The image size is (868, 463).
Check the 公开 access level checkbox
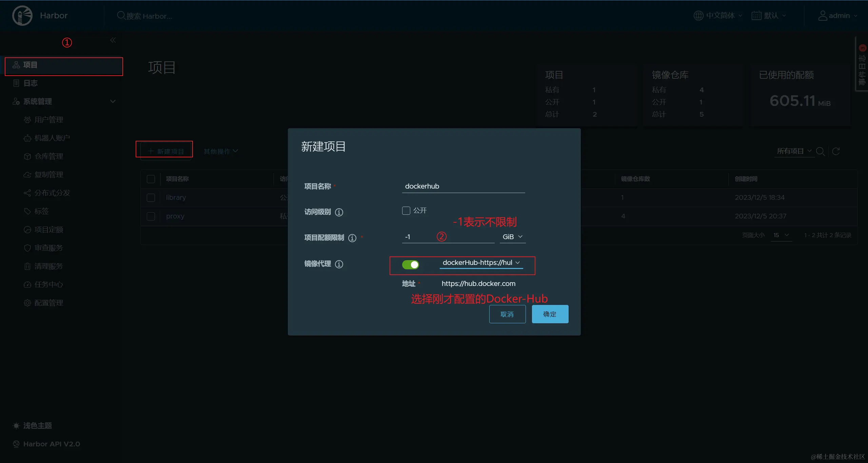[x=406, y=211]
